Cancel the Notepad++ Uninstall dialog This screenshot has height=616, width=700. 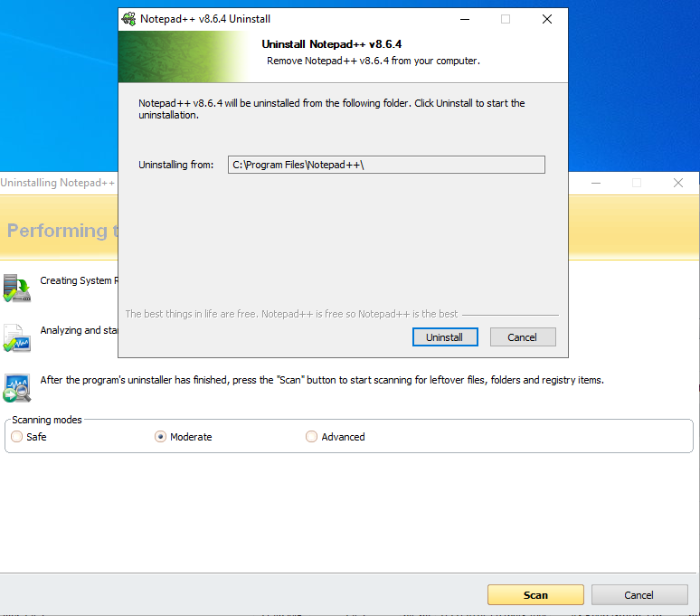[523, 337]
